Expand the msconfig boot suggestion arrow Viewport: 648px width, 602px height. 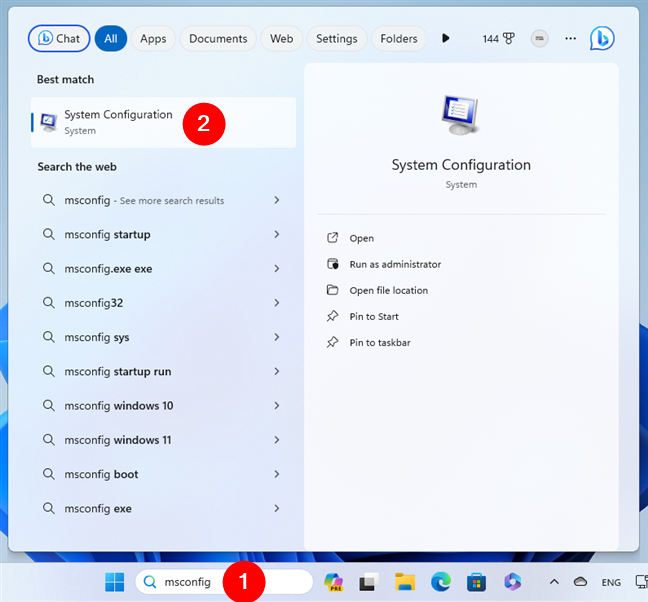point(276,474)
